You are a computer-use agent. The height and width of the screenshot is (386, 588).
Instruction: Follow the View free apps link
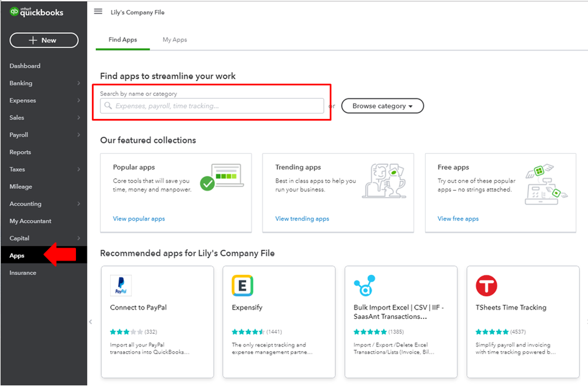[x=458, y=218]
